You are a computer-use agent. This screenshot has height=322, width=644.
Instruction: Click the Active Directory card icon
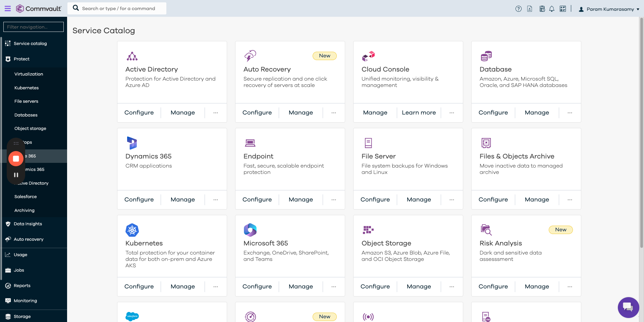click(132, 56)
